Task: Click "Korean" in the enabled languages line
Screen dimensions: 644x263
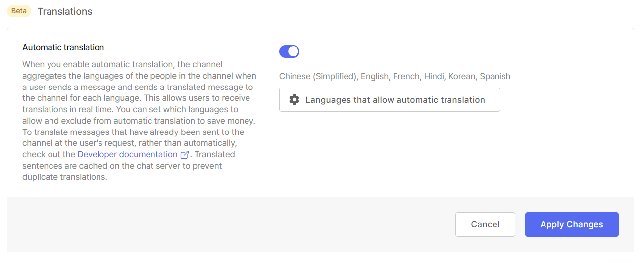Action: (x=462, y=76)
